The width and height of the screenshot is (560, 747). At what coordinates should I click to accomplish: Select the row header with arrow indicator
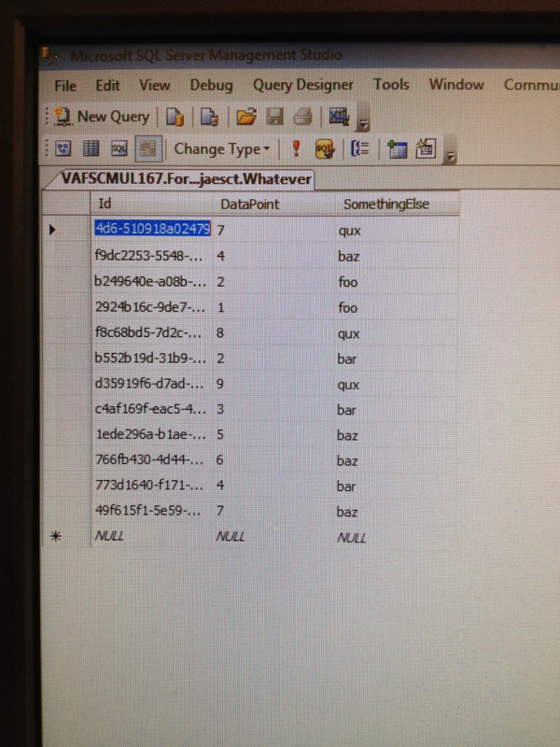tap(66, 230)
